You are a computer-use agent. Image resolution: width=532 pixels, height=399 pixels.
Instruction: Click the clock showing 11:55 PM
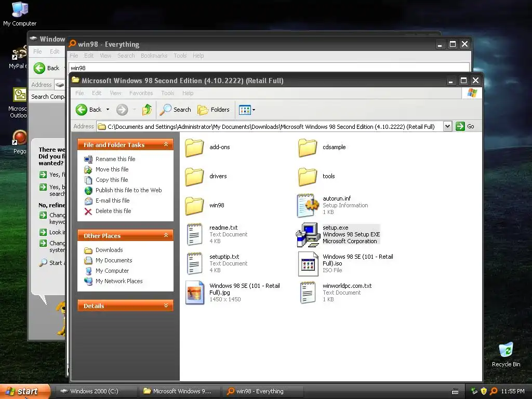tap(513, 391)
